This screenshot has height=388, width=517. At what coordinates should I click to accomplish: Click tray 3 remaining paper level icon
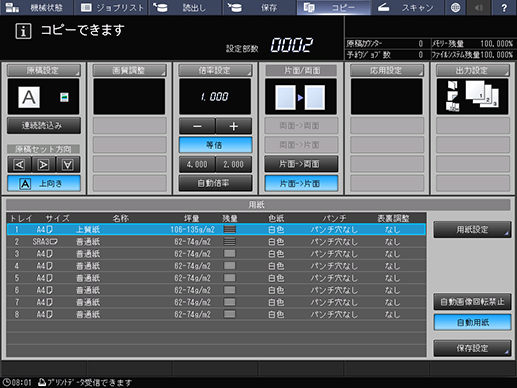[230, 254]
